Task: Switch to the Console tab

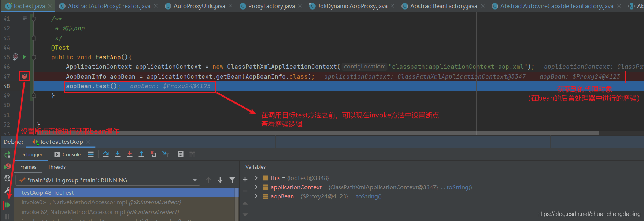Action: 67,154
